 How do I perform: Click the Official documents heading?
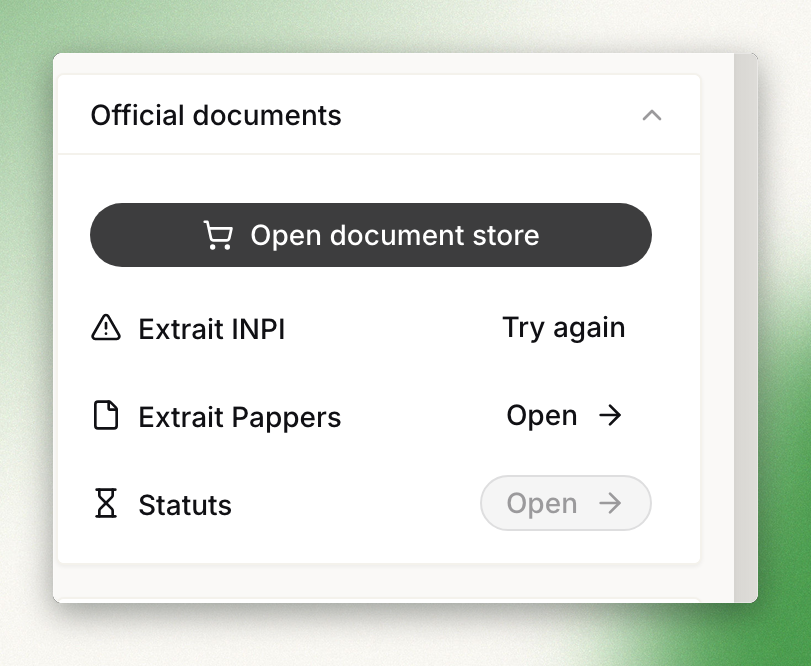click(x=216, y=115)
